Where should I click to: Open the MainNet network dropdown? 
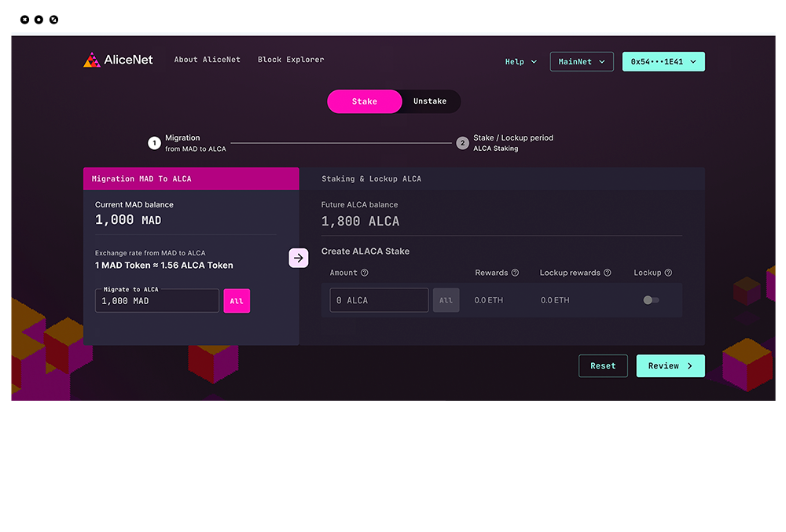pos(582,62)
